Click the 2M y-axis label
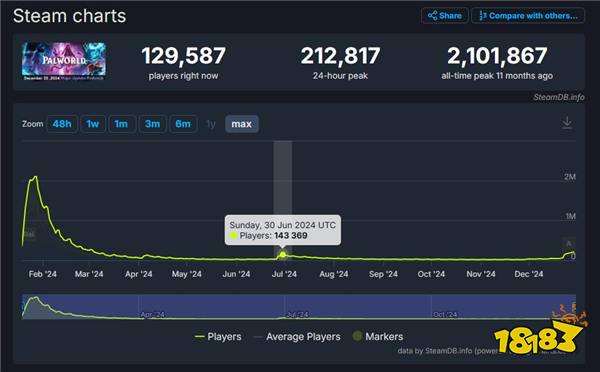 point(570,177)
